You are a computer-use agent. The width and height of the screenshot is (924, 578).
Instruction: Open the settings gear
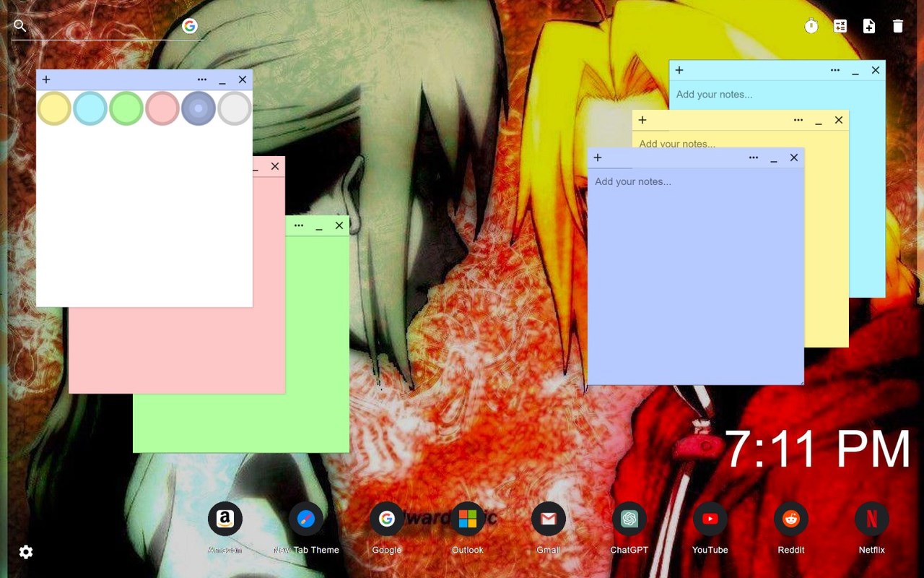click(26, 552)
